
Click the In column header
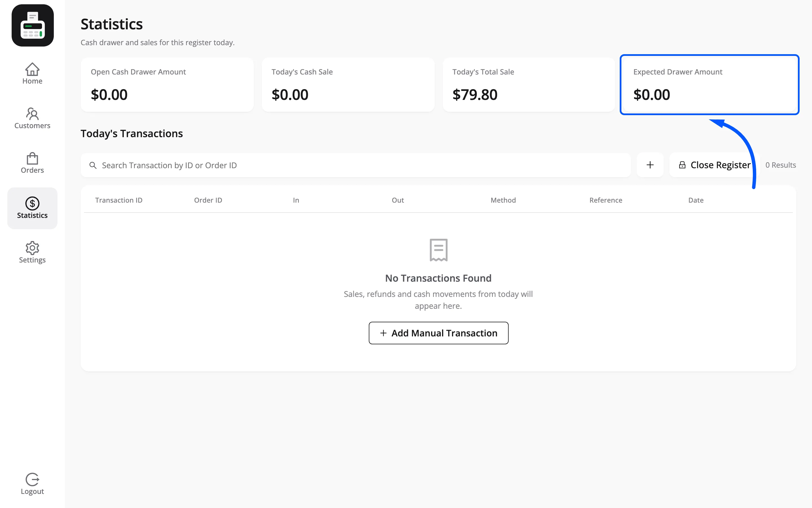click(x=296, y=200)
